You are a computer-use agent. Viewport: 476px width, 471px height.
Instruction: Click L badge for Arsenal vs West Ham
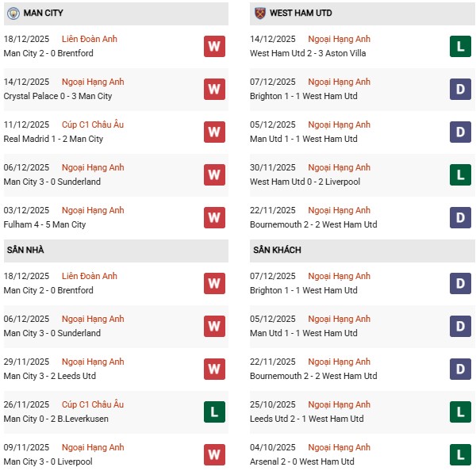460,454
